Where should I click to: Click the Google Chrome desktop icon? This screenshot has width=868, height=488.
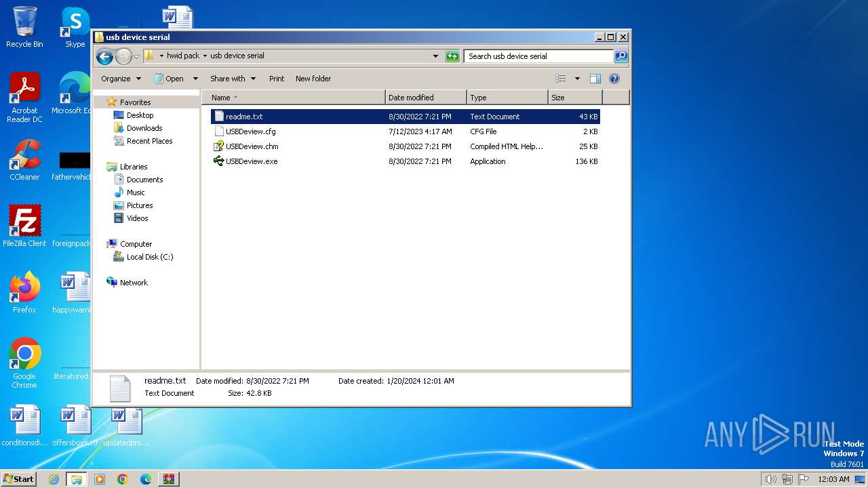click(24, 363)
